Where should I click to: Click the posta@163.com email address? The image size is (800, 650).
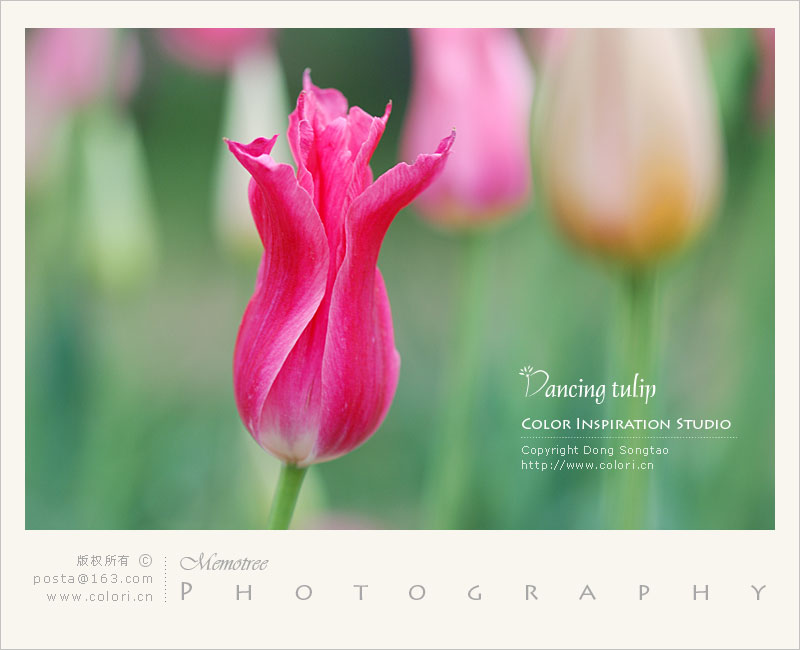pyautogui.click(x=93, y=578)
